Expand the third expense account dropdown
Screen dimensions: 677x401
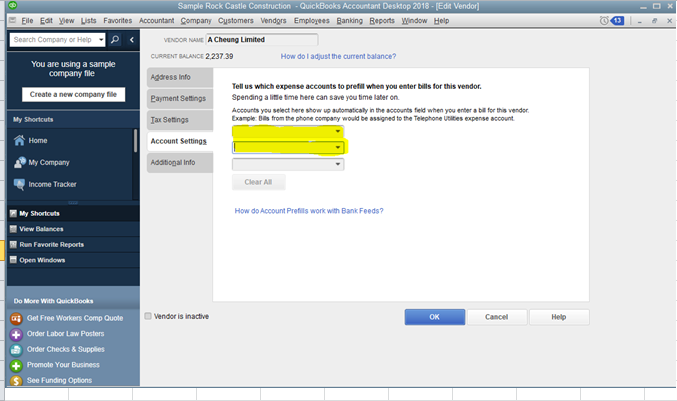coord(338,164)
